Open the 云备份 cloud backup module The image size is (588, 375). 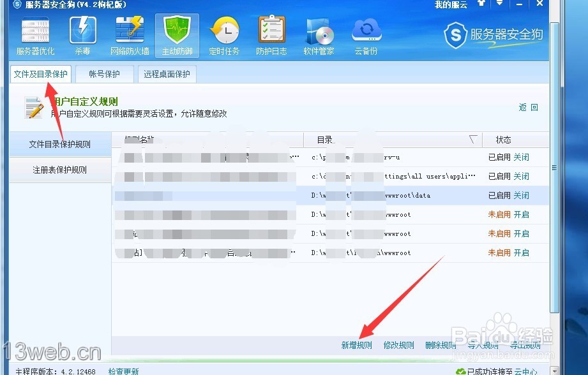coord(366,35)
